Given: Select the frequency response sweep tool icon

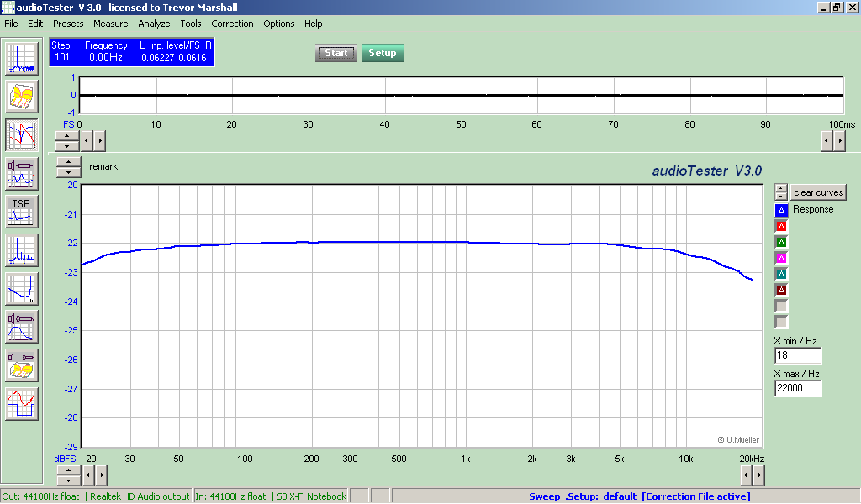Looking at the screenshot, I should tap(21, 135).
